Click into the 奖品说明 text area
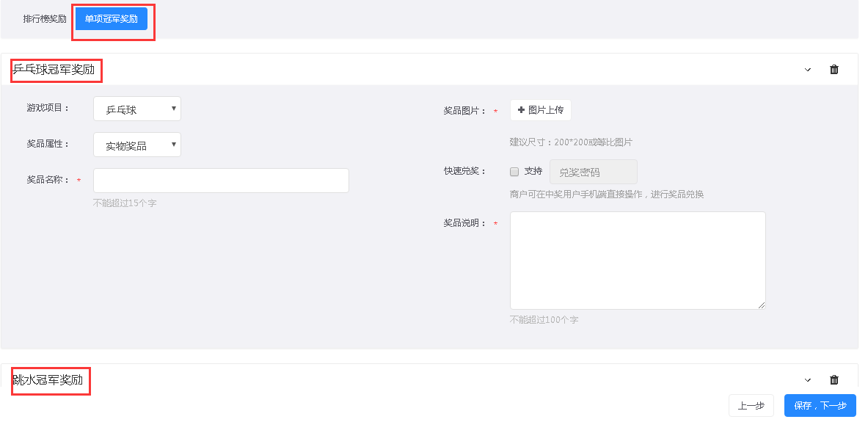Screen dimensions: 868x422 click(638, 261)
